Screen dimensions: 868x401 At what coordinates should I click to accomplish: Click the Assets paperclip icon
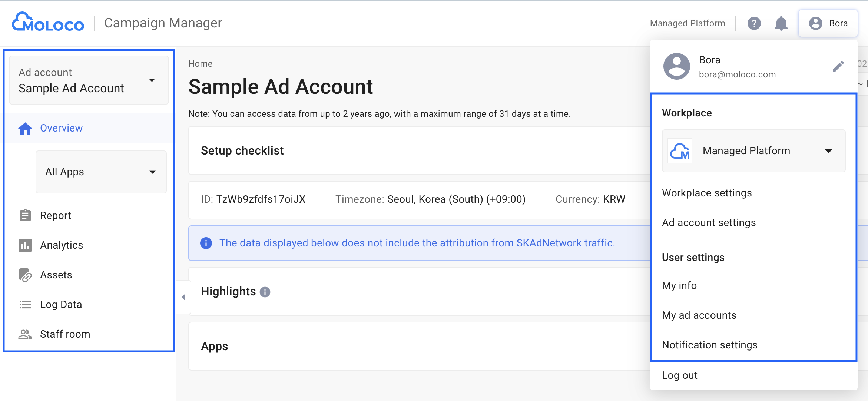25,275
